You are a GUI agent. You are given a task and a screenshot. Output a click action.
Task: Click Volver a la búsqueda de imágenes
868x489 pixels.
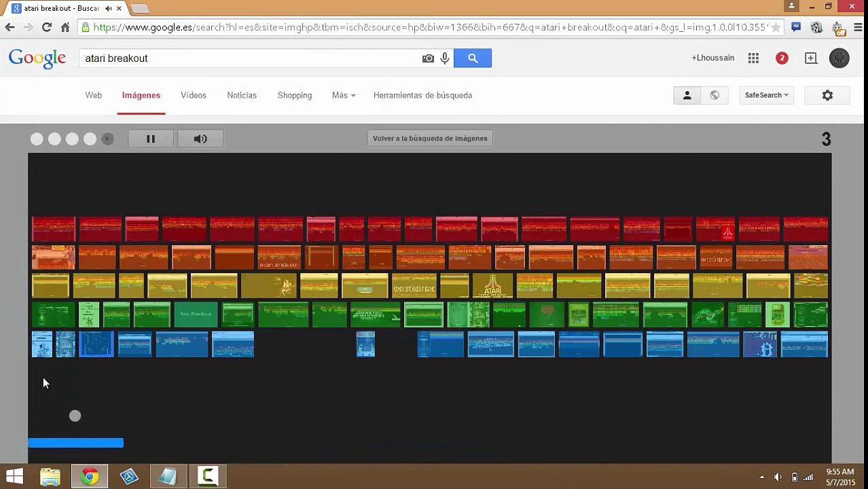click(x=430, y=139)
